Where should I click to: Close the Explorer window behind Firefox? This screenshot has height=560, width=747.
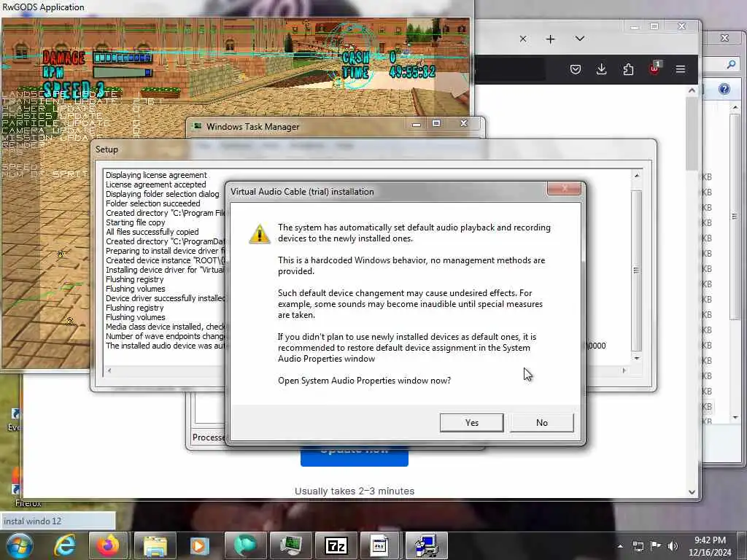coord(724,38)
